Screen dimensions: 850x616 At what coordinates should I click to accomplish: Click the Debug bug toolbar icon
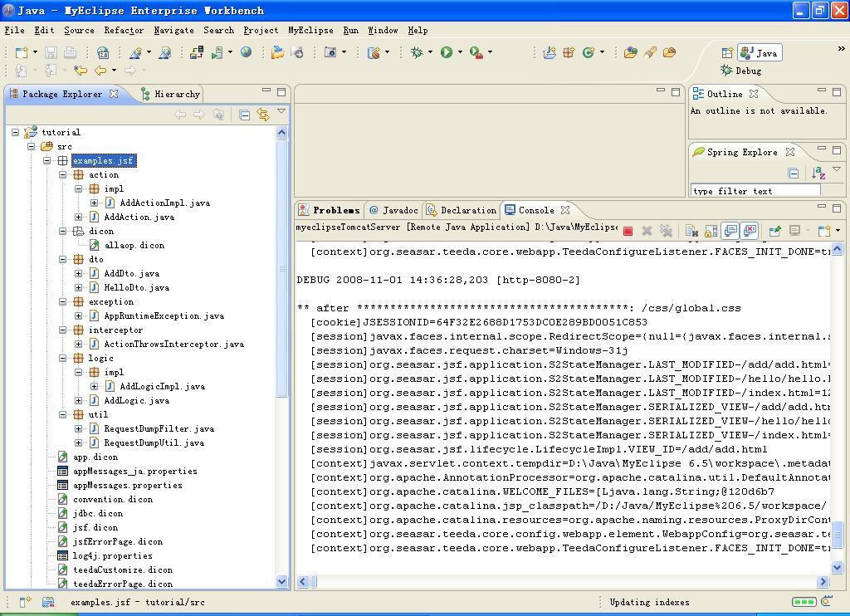pyautogui.click(x=417, y=52)
